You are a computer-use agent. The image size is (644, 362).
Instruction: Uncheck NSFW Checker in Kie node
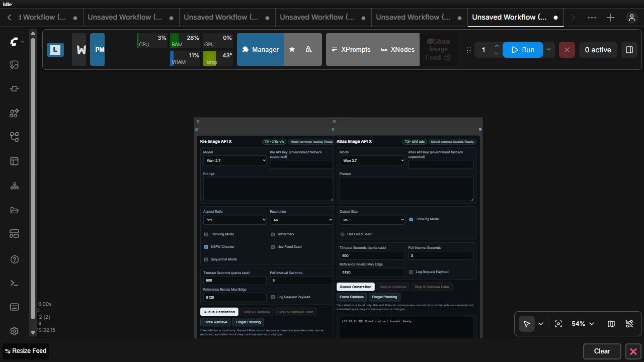point(206,247)
